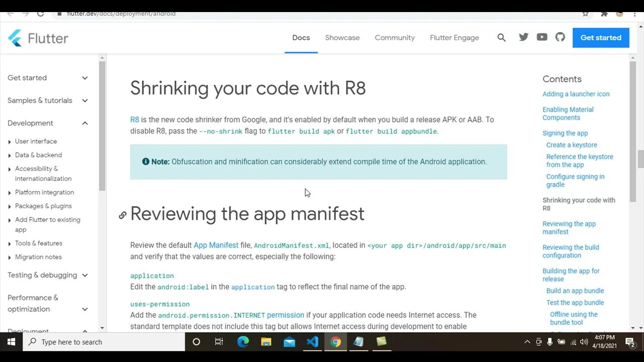The image size is (644, 362).
Task: Click the Flutter logo
Action: pos(38,38)
